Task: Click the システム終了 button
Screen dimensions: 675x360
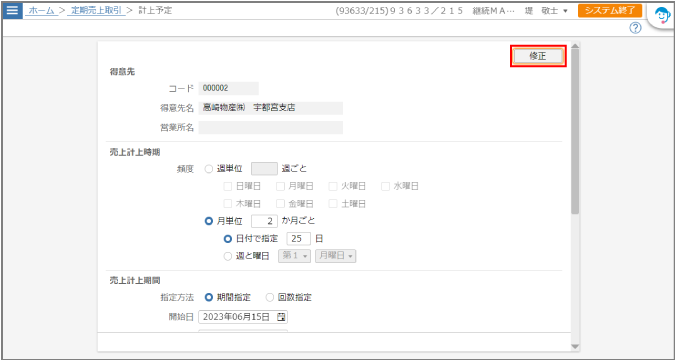Action: click(x=610, y=11)
